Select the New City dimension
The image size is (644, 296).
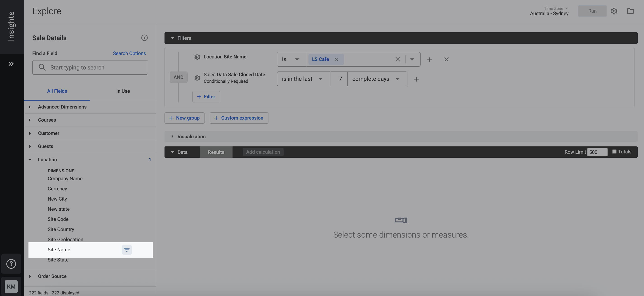coord(57,199)
